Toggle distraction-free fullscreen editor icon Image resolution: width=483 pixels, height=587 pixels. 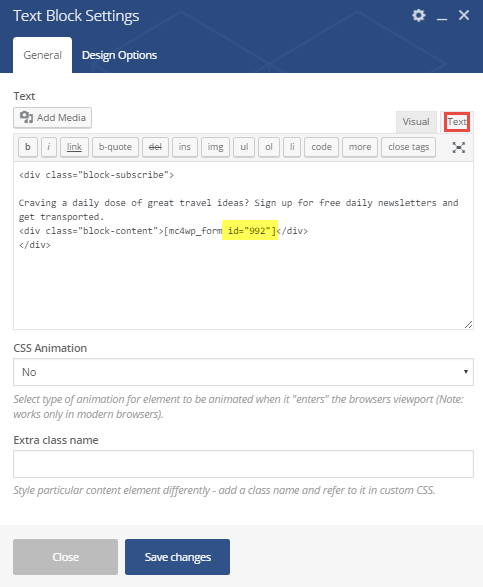[x=459, y=147]
